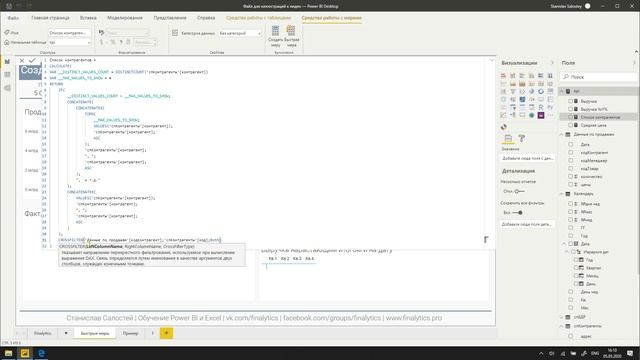Image resolution: width=640 pixels, height=360 pixels.
Task: Collapse the Дата field under Календарь
Action: click(x=565, y=244)
